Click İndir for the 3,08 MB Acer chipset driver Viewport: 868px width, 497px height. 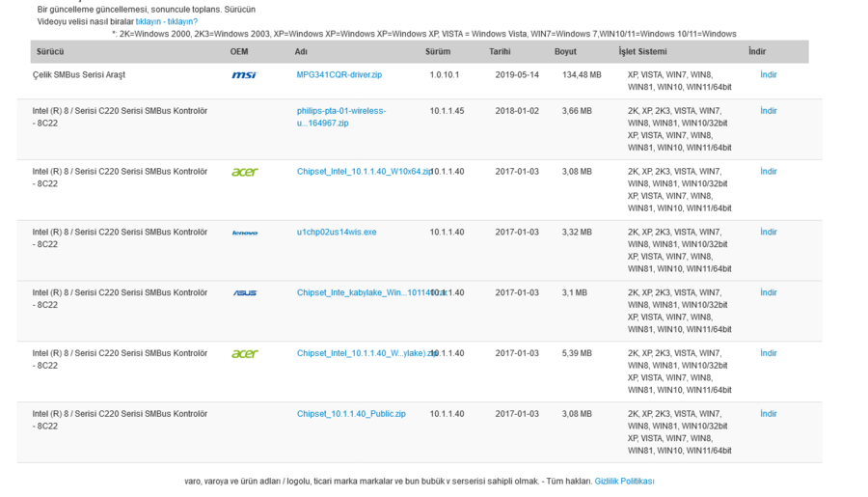pyautogui.click(x=769, y=172)
